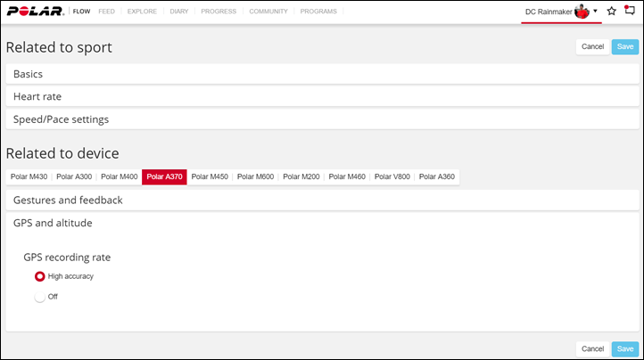Click the top Save button
The image size is (644, 360).
coord(624,46)
